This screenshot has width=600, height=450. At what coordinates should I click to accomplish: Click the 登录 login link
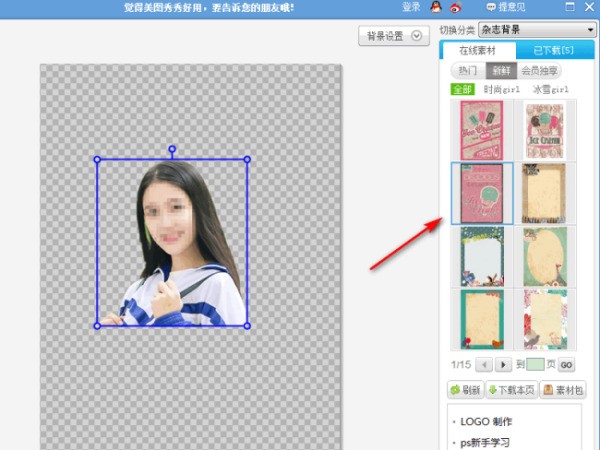pos(411,7)
